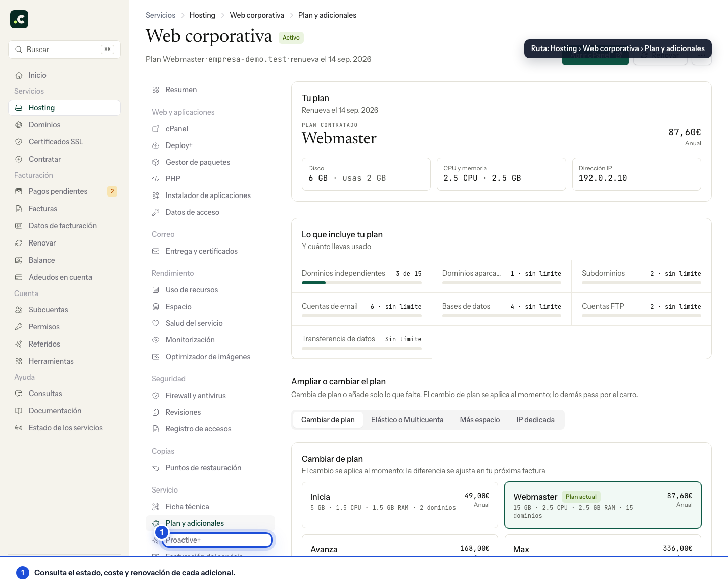Go to Espacio in Rendimiento

[210, 307]
